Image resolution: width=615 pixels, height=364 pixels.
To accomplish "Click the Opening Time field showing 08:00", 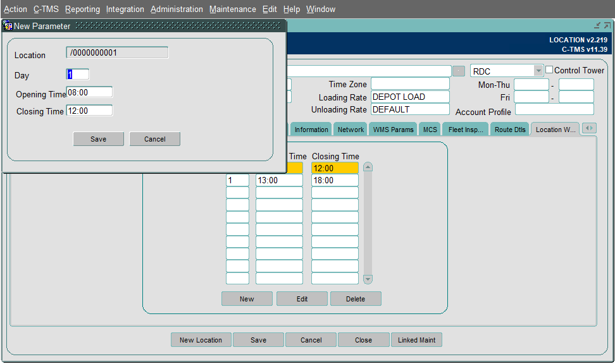I will pyautogui.click(x=89, y=92).
